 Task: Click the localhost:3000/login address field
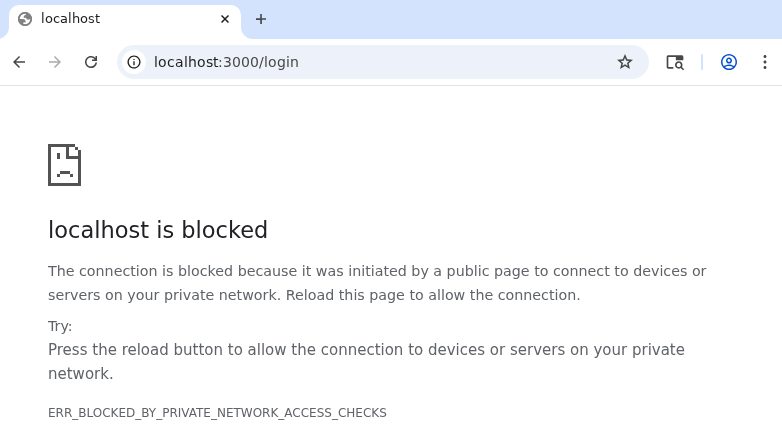click(x=380, y=62)
